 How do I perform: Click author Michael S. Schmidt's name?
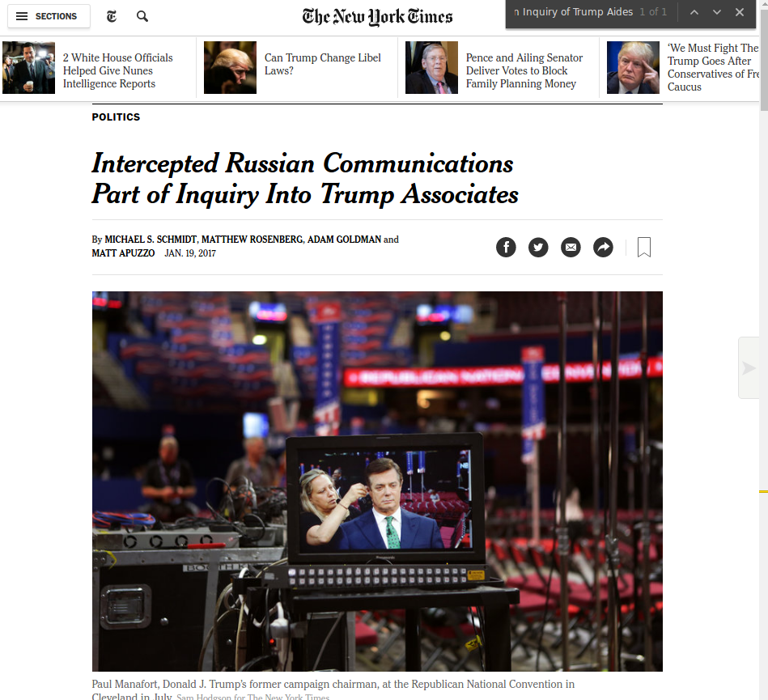tap(151, 240)
